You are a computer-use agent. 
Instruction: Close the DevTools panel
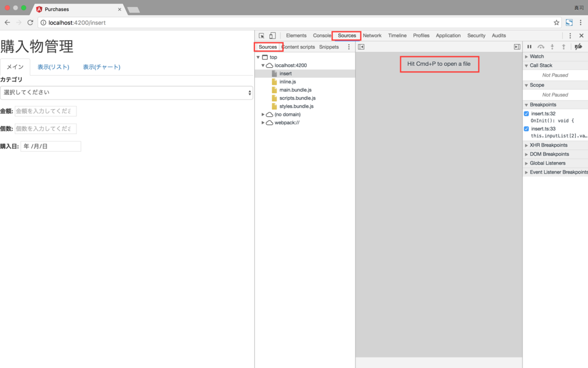tap(581, 36)
